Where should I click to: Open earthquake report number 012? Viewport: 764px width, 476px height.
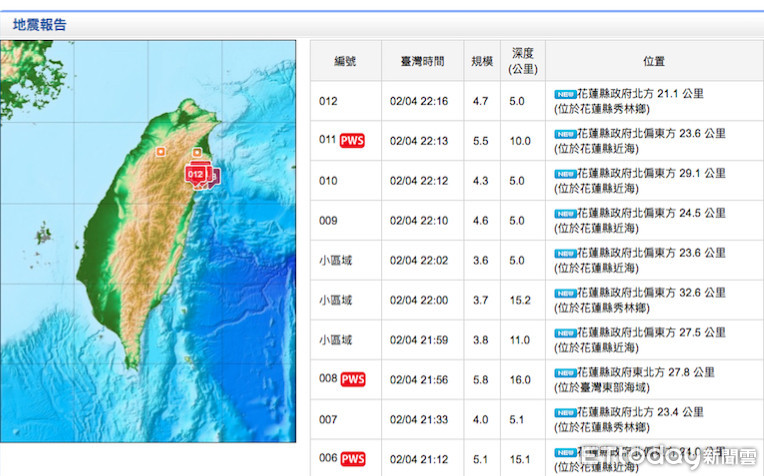click(329, 101)
